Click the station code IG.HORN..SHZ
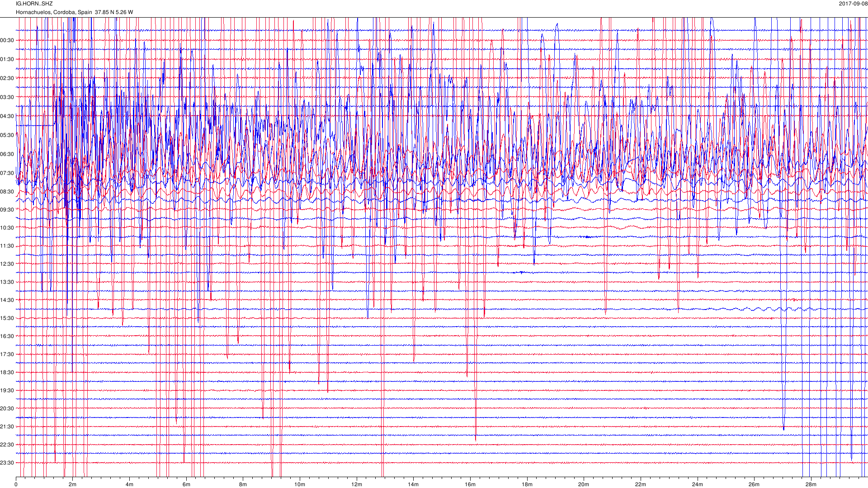868x488 pixels. coord(34,4)
